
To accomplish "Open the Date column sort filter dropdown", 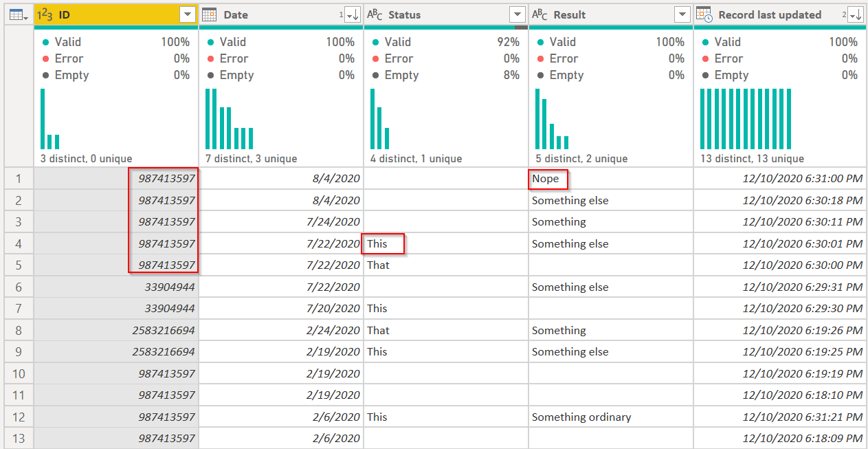I will [353, 14].
